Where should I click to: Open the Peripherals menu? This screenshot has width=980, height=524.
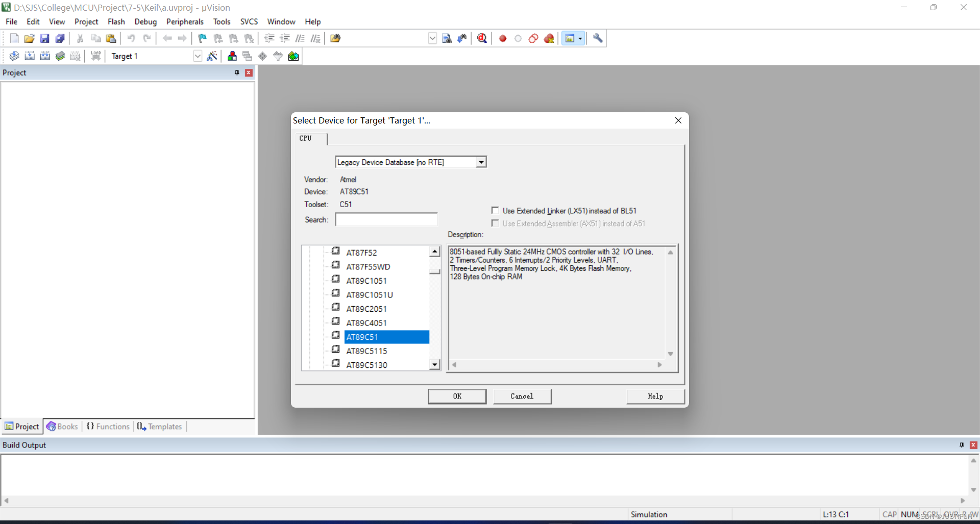tap(185, 21)
